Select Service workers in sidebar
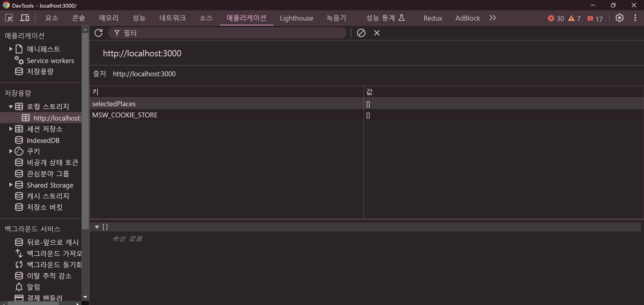This screenshot has height=305, width=644. (50, 61)
